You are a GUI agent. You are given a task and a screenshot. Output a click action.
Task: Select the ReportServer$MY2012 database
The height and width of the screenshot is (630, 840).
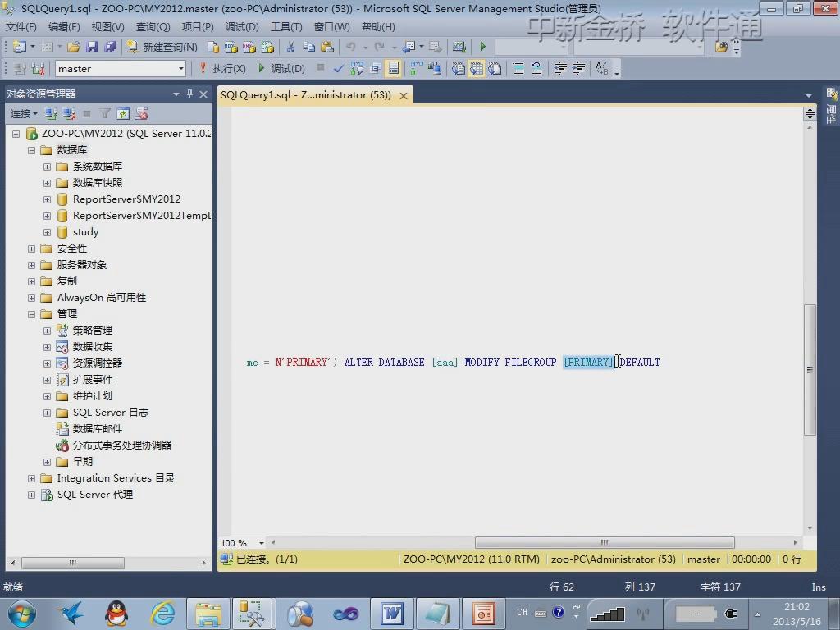[126, 199]
